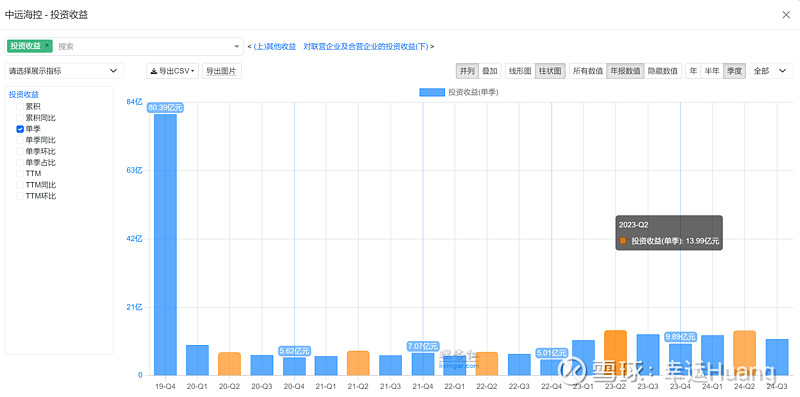Click the 21-Q4 bar labeled 7.07亿元
The image size is (800, 397).
coord(423,364)
